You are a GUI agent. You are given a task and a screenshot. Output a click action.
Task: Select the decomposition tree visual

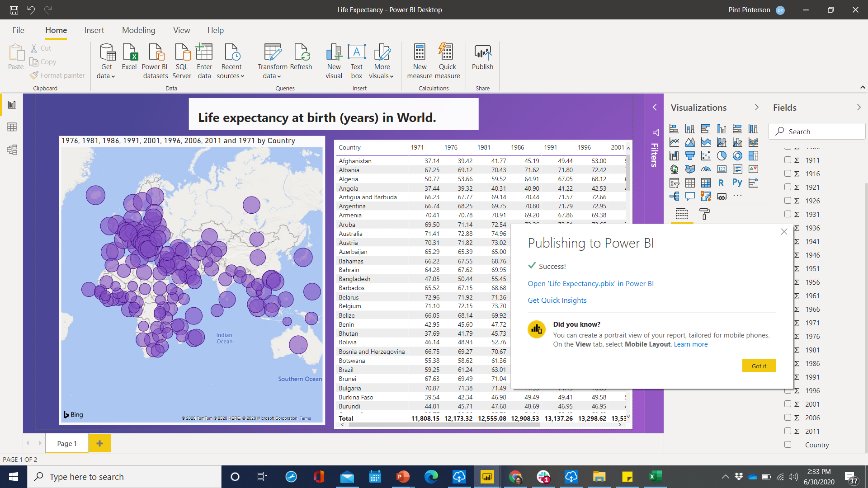[674, 197]
